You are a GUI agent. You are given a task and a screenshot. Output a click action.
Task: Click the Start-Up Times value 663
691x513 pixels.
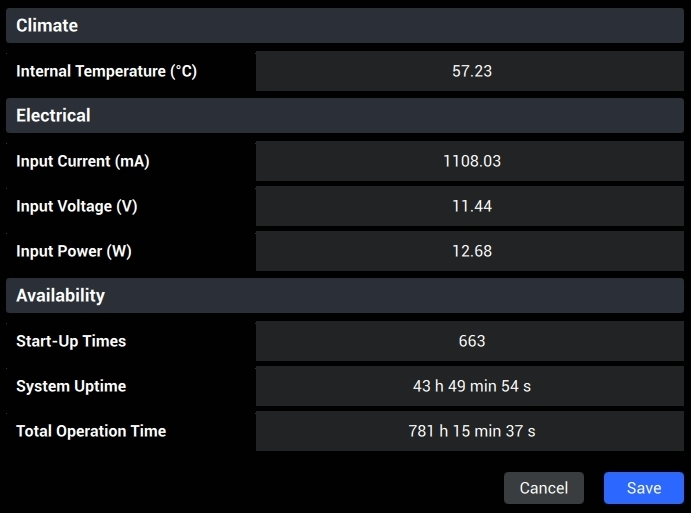pos(470,341)
